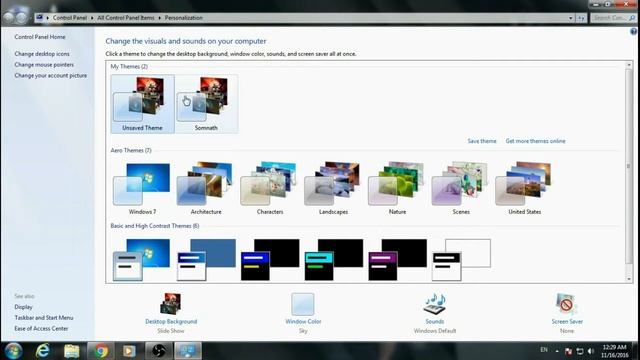Open the Help question mark icon

point(633,31)
